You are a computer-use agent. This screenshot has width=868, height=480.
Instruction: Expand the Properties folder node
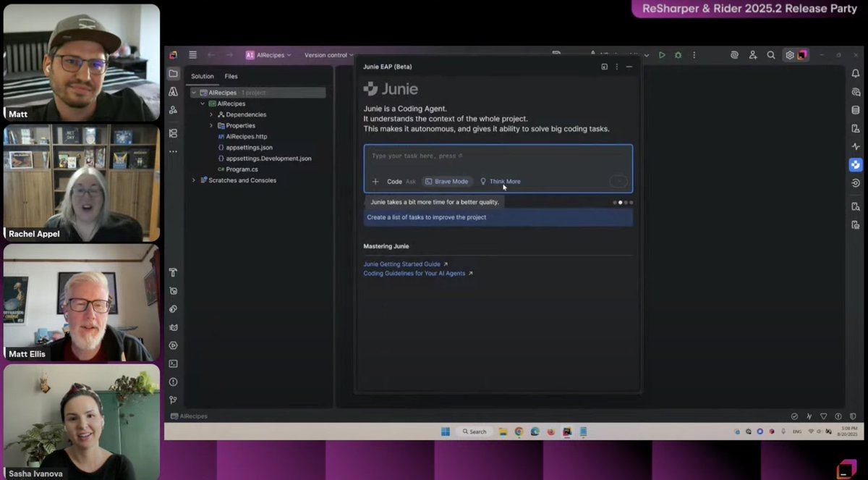[211, 125]
